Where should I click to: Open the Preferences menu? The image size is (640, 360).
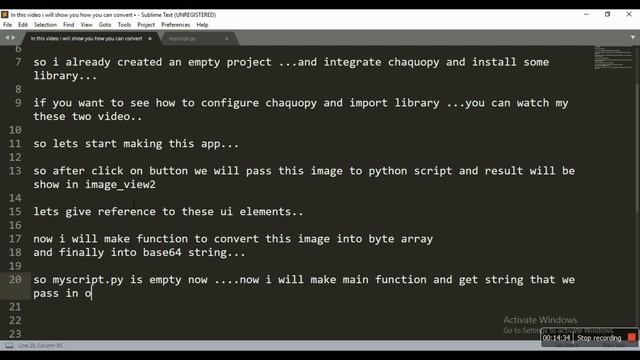(176, 25)
